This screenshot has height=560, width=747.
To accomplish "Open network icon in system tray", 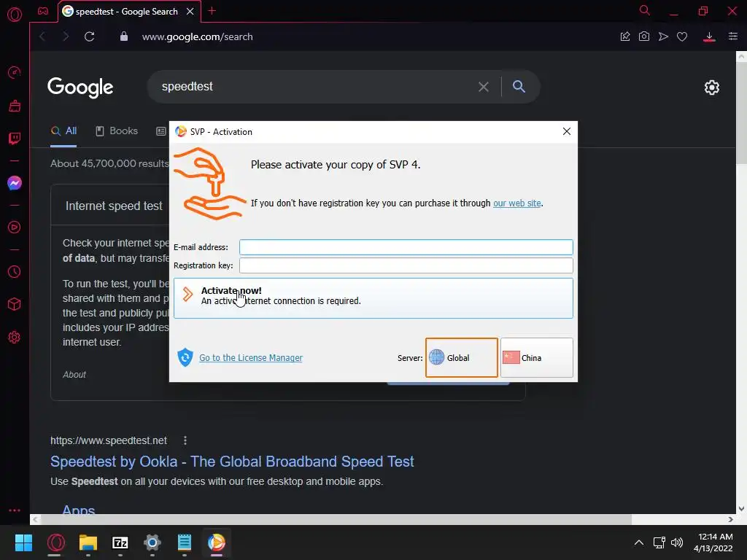I will 659,542.
